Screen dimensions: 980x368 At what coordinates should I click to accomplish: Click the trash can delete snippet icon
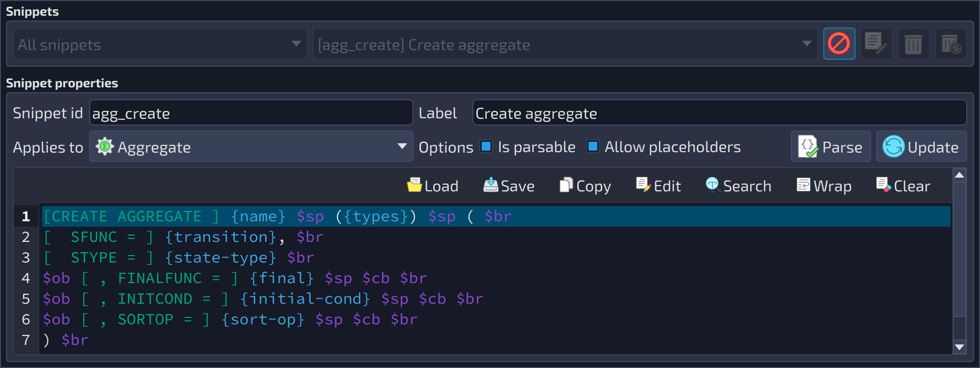coord(913,44)
